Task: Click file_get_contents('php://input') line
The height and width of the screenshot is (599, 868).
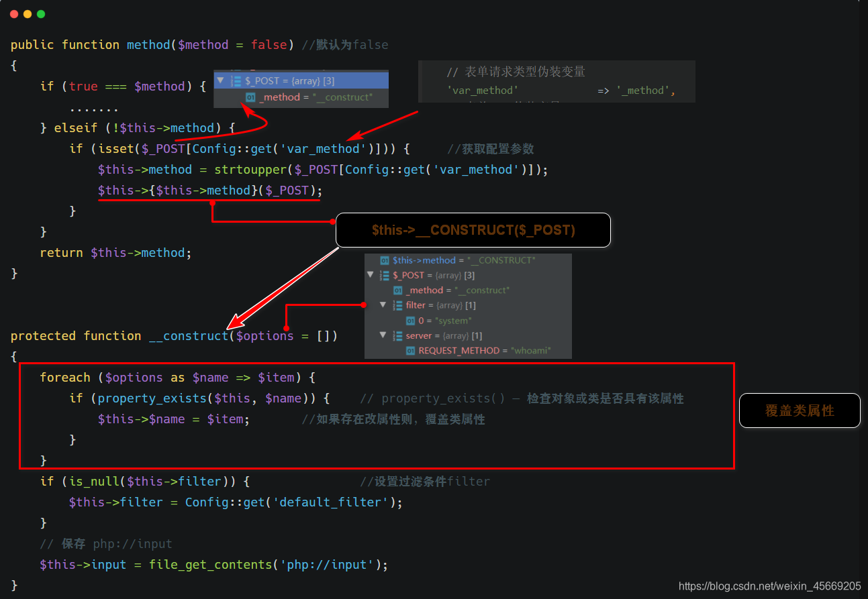Action: click(214, 565)
